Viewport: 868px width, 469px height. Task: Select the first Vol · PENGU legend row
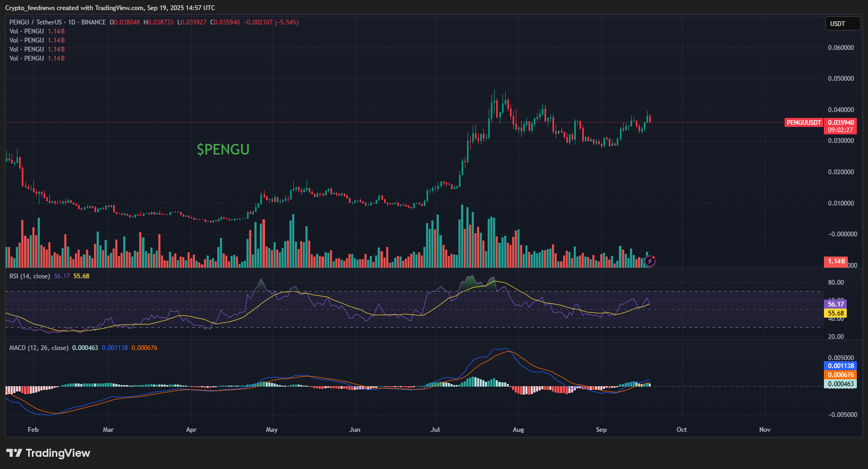click(x=27, y=31)
